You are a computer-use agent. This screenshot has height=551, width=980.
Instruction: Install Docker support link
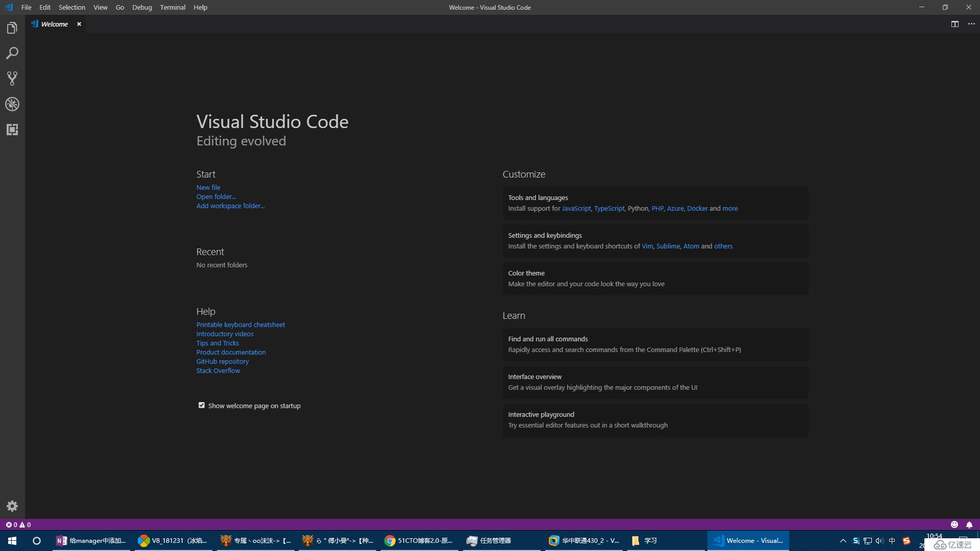pos(697,208)
